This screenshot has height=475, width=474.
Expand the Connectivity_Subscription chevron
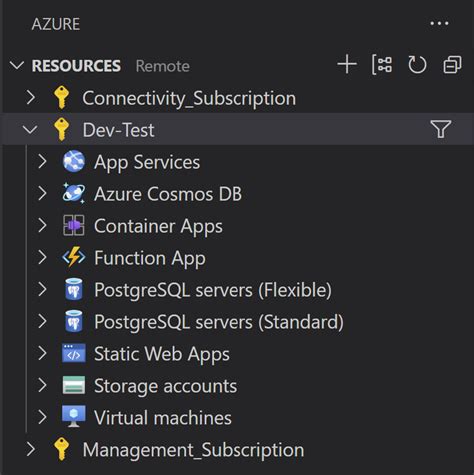tap(31, 98)
